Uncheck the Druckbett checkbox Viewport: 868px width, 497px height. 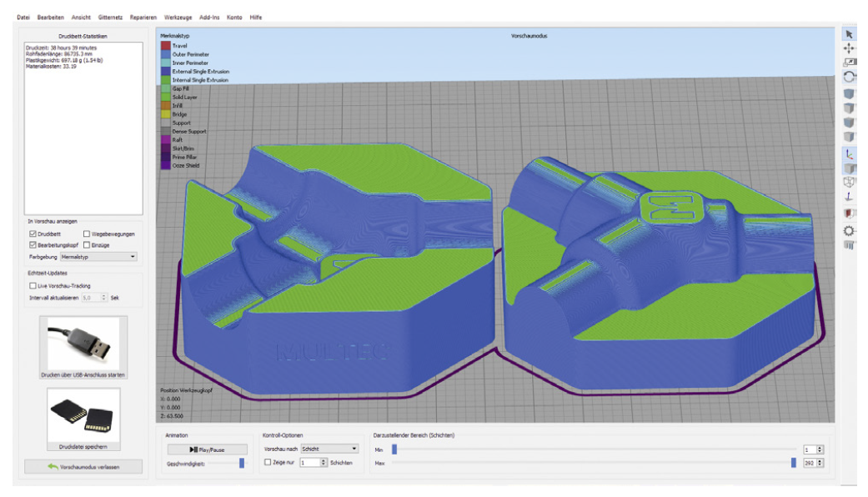[33, 233]
